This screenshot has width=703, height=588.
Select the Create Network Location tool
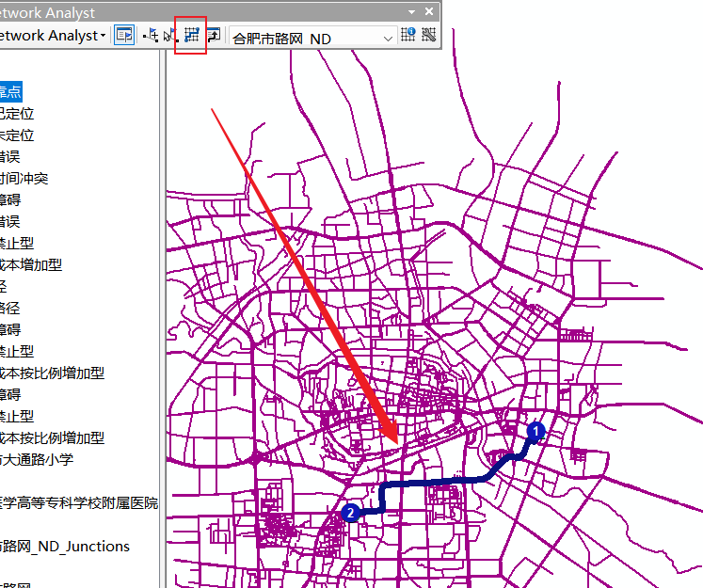(x=151, y=35)
